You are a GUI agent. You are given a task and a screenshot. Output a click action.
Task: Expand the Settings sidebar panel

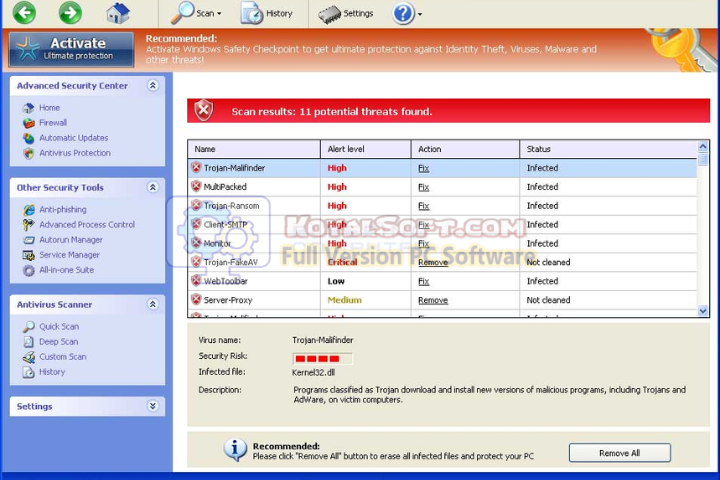coord(153,406)
